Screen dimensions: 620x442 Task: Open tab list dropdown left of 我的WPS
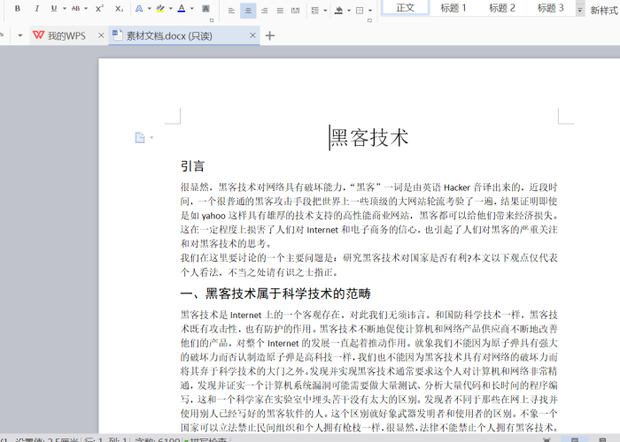pos(20,36)
